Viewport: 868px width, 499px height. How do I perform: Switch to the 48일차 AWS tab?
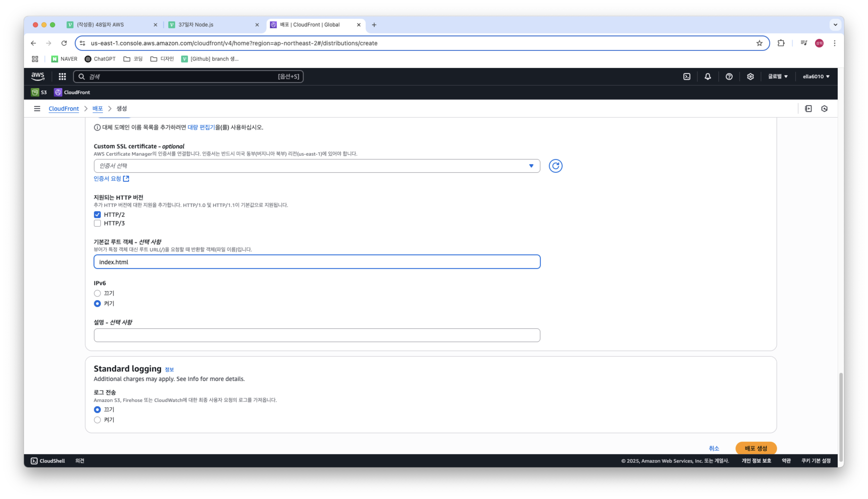(x=112, y=25)
